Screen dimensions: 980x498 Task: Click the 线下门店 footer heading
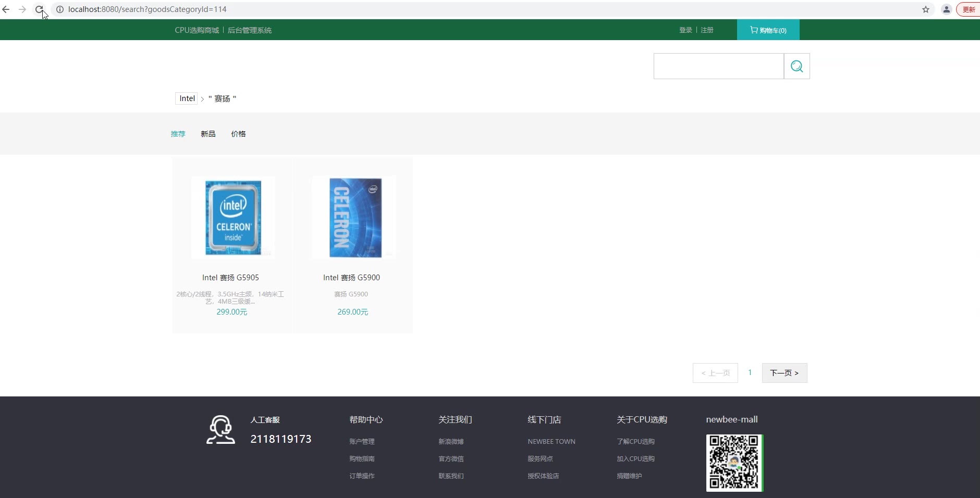[544, 419]
